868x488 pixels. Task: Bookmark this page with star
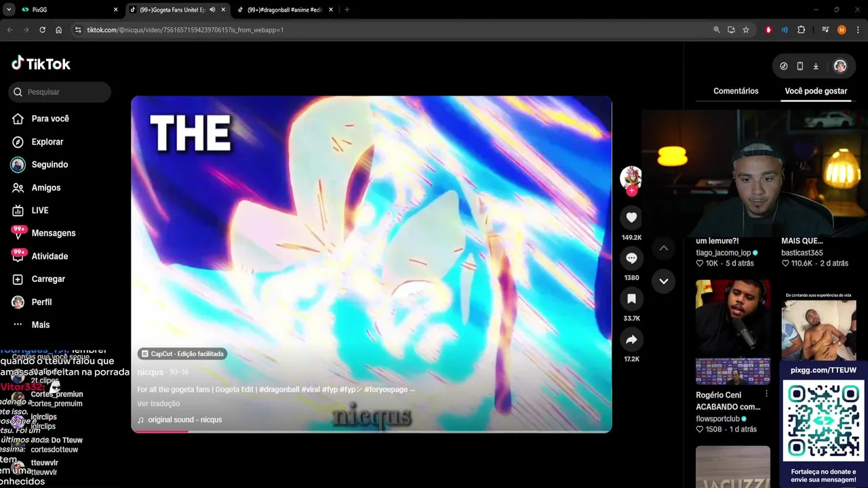point(746,30)
